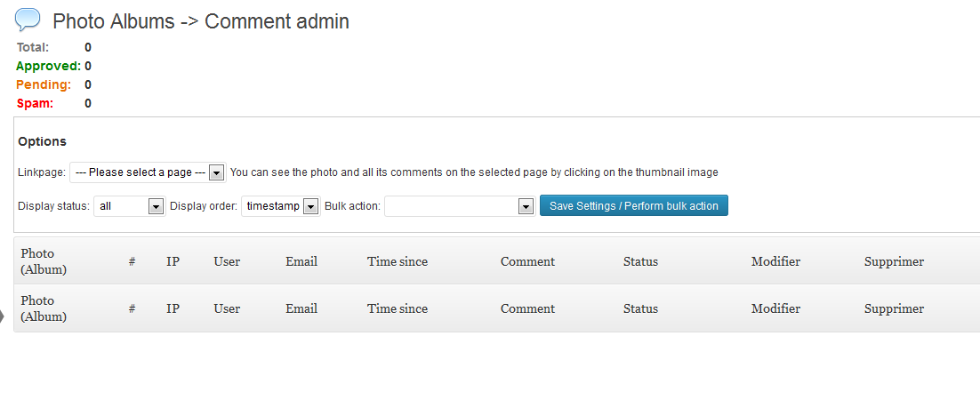Click Save Settings / Perform bulk action
Image resolution: width=980 pixels, height=400 pixels.
tap(634, 205)
